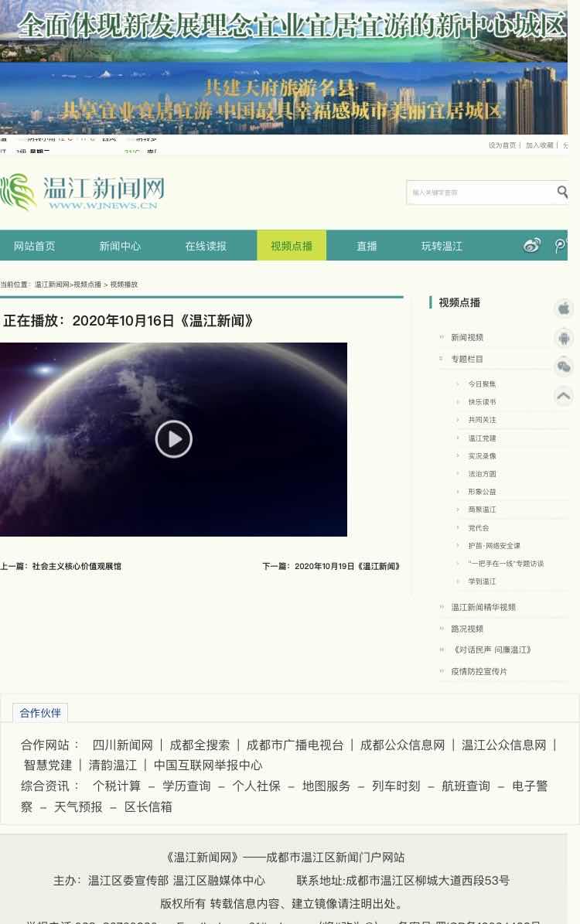Viewport: 580px width, 924px height.
Task: Click the Tencent Weibo icon in navigation bar
Action: point(561,246)
